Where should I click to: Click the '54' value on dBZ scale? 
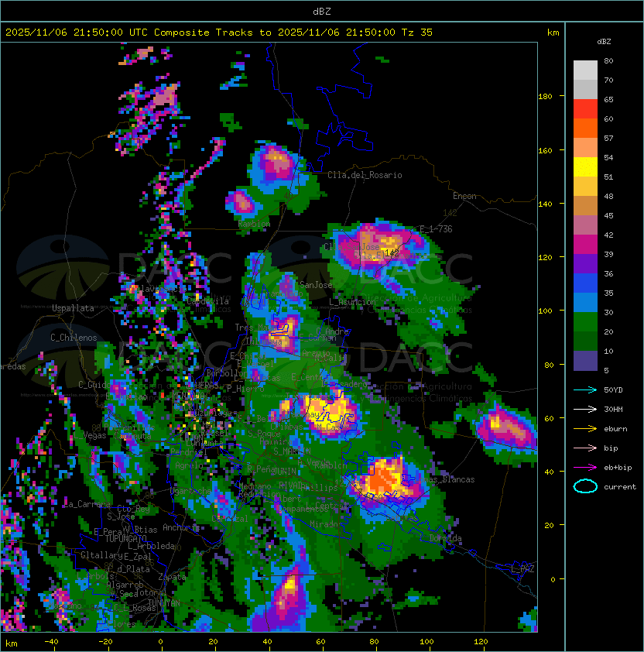(608, 158)
